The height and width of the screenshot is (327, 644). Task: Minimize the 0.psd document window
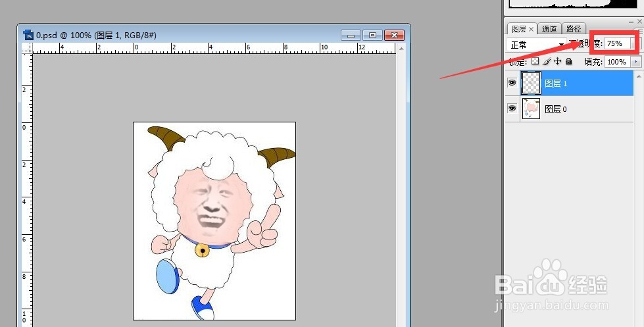pyautogui.click(x=351, y=36)
